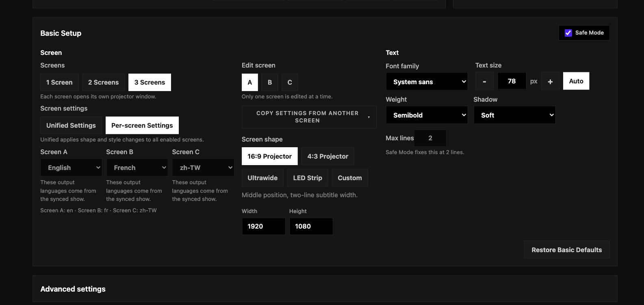Click the Height input field
This screenshot has height=305, width=644.
pyautogui.click(x=311, y=227)
